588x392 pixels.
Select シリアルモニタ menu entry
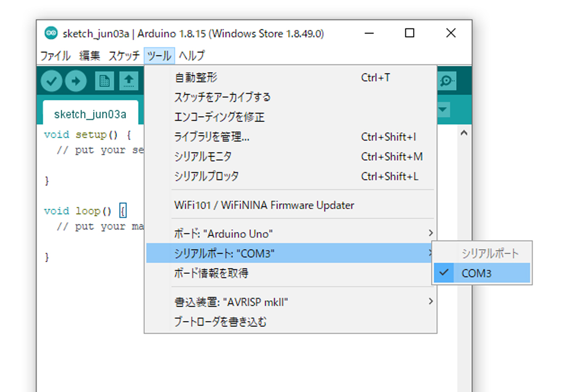pyautogui.click(x=203, y=157)
